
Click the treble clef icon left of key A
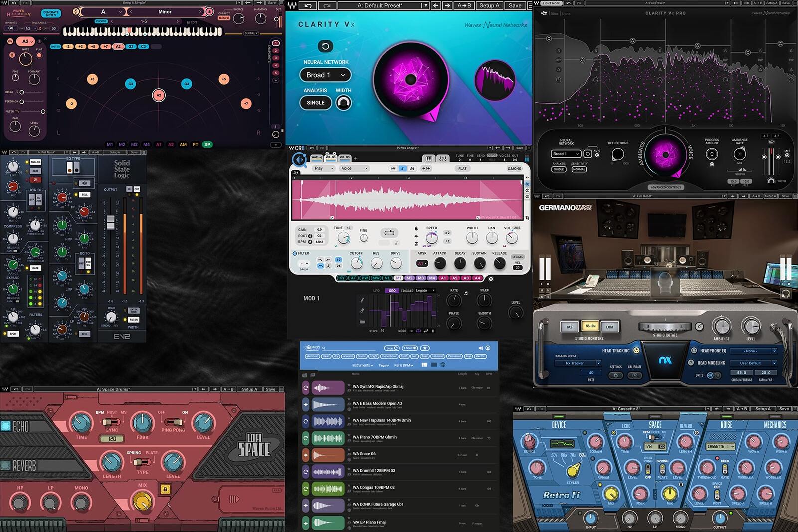pos(77,11)
